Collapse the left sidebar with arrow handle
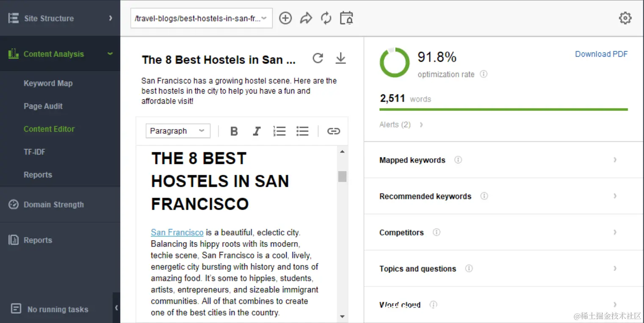The height and width of the screenshot is (323, 644). coord(116,308)
